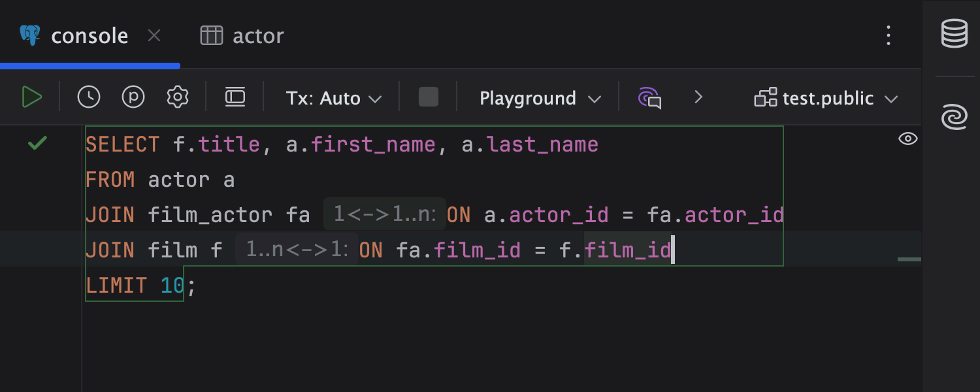Click the 1<->1..n cardinality hint
Screen dimensions: 980x392
pos(384,214)
